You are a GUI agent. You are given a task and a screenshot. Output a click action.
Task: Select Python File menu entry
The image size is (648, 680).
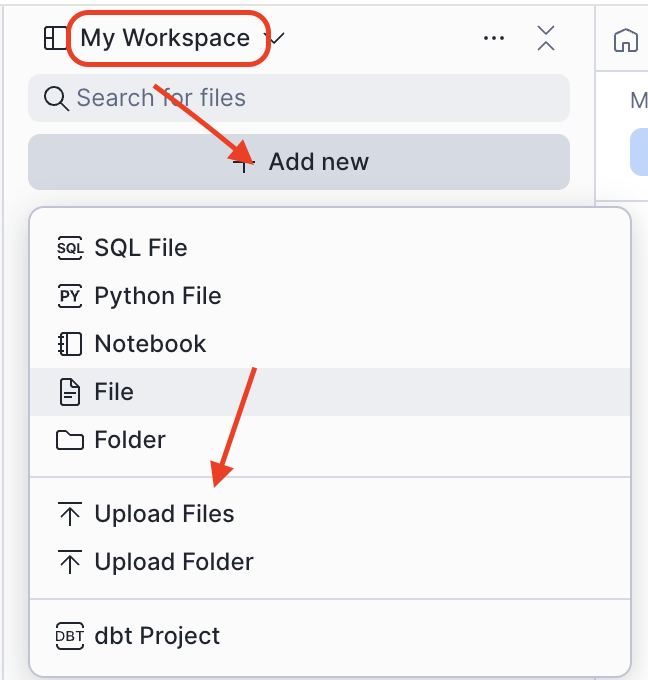tap(158, 296)
